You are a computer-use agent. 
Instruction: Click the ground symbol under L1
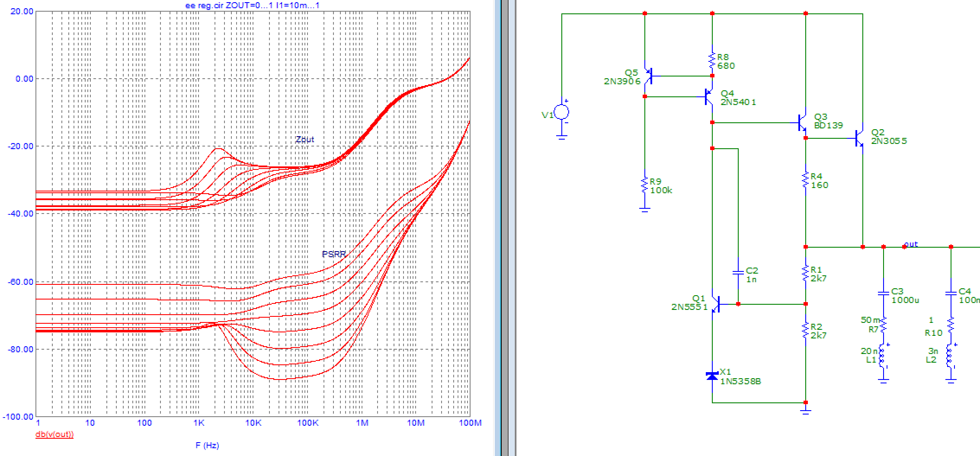(x=883, y=381)
